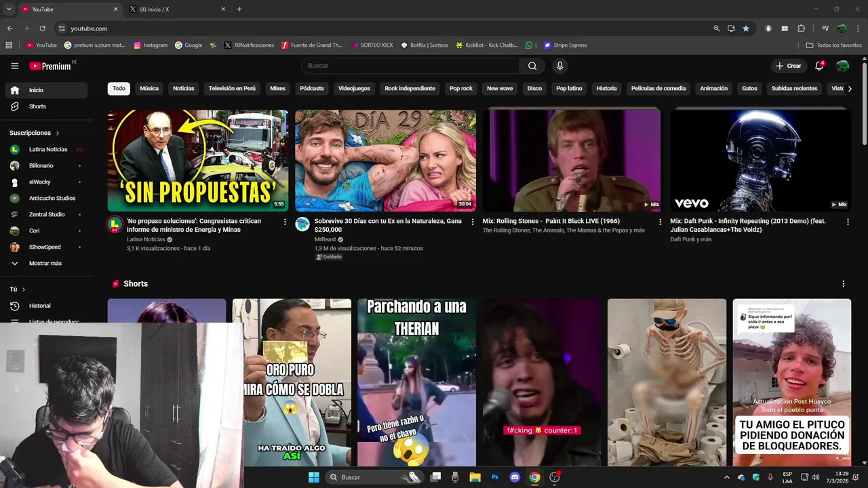Open Discord from the taskbar

tap(515, 477)
